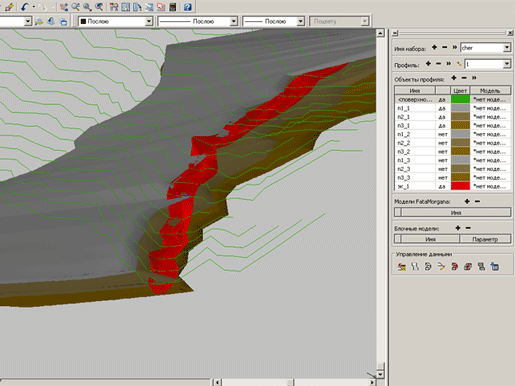The height and width of the screenshot is (386, 515).
Task: Remove a block model with minus button
Action: click(468, 228)
